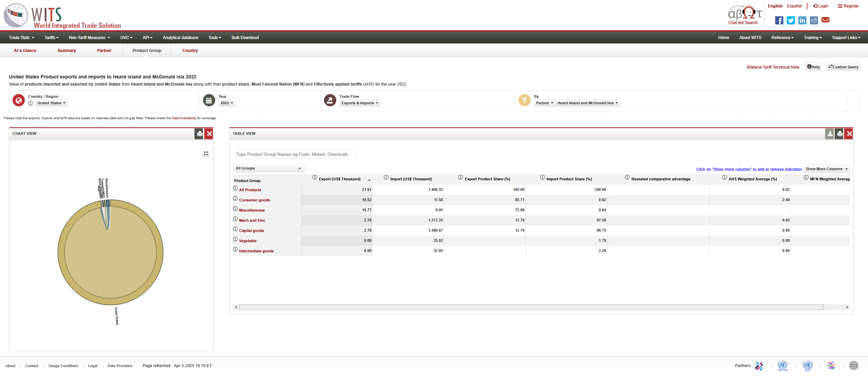
Task: Switch to the Country tab
Action: click(x=190, y=51)
